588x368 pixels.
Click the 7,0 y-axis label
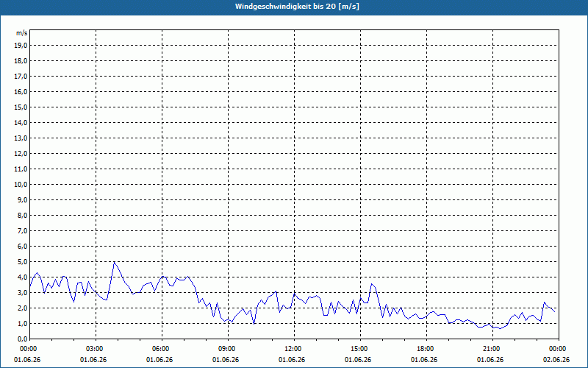pyautogui.click(x=22, y=231)
